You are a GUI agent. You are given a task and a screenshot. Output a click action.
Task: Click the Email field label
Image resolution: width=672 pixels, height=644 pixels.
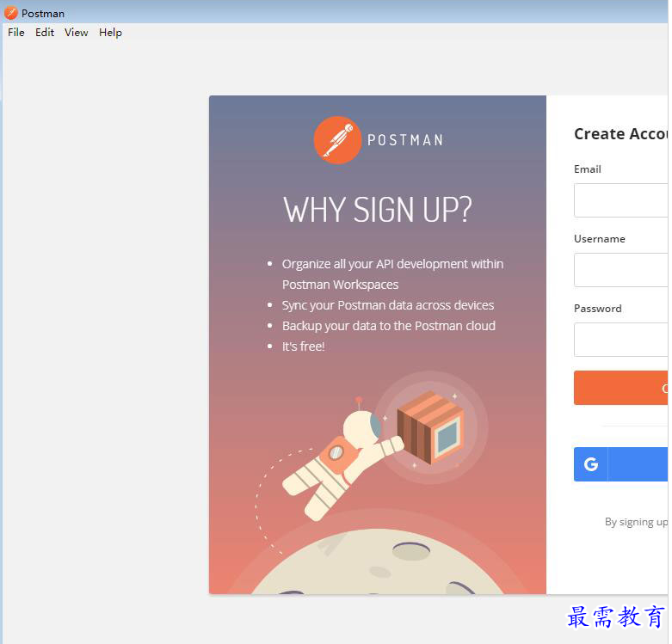pyautogui.click(x=588, y=169)
